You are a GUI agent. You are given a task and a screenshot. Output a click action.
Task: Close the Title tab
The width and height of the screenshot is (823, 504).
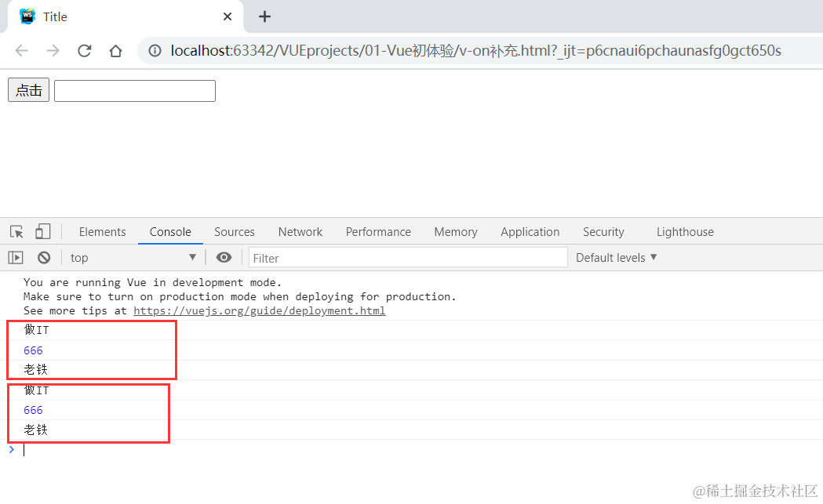[228, 16]
